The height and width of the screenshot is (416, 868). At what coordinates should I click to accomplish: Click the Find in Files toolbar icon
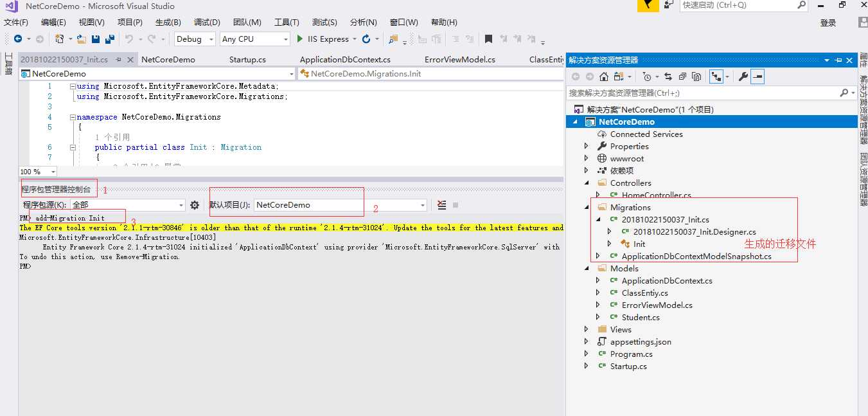click(x=394, y=39)
